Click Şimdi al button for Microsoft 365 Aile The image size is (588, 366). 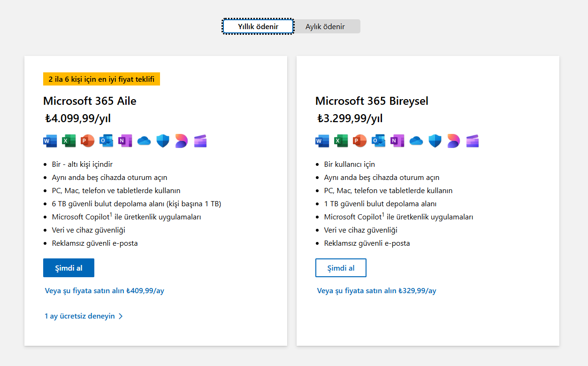coord(69,268)
